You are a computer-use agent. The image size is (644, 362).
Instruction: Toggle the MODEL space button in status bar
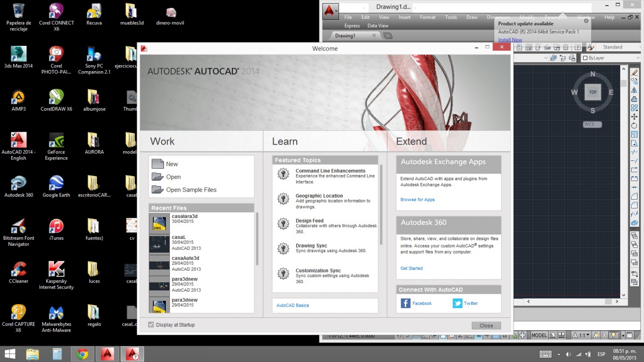(539, 335)
